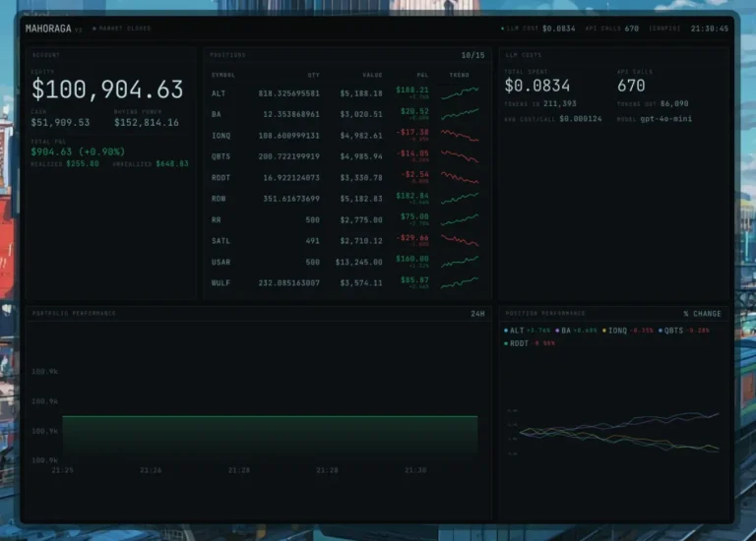Click the green portfolio performance chart area
This screenshot has height=541, width=756.
(270, 435)
